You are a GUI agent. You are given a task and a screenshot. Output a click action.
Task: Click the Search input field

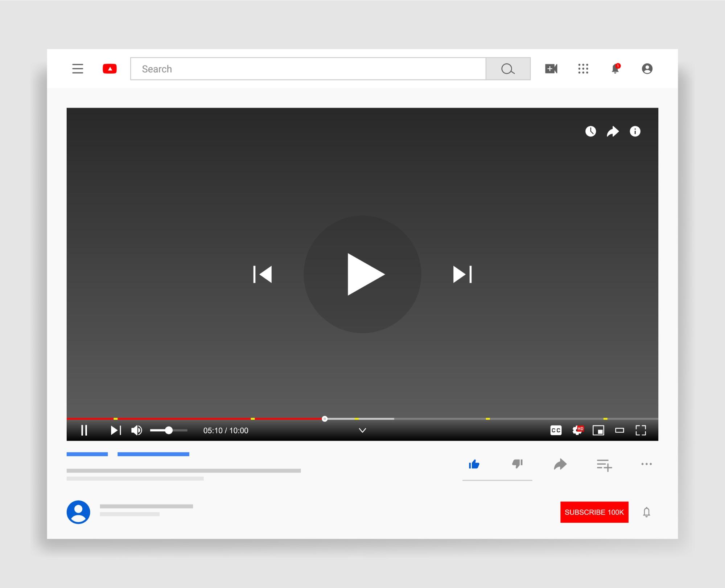pos(308,69)
